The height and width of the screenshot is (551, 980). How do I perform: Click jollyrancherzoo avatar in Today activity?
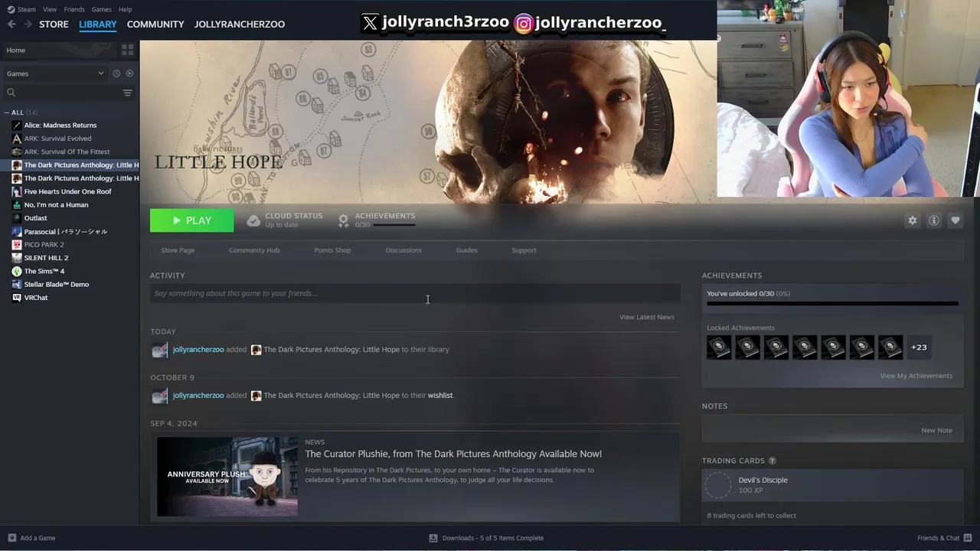159,350
